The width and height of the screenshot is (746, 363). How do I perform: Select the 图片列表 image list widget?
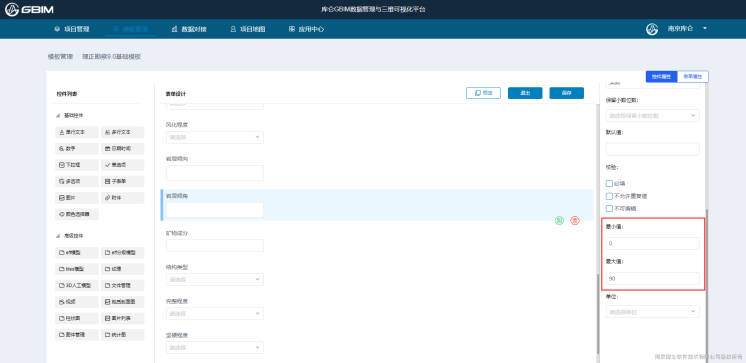tap(123, 318)
